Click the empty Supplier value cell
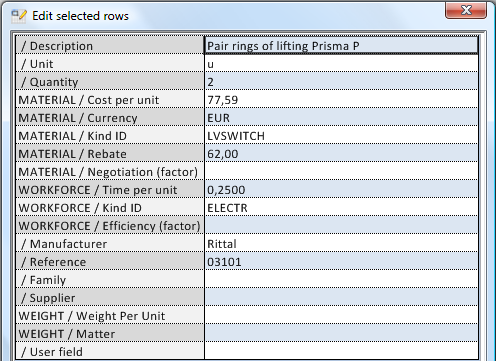The image size is (496, 361). point(341,297)
